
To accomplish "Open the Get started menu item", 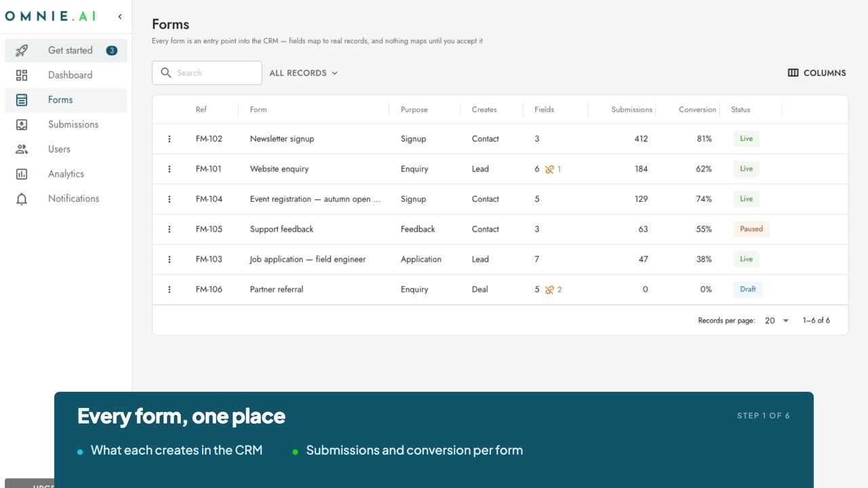I will [x=66, y=50].
